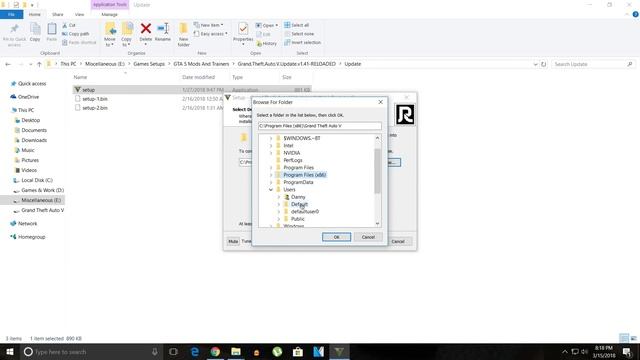Click the red Delete icon
This screenshot has height=360, width=640.
[146, 29]
